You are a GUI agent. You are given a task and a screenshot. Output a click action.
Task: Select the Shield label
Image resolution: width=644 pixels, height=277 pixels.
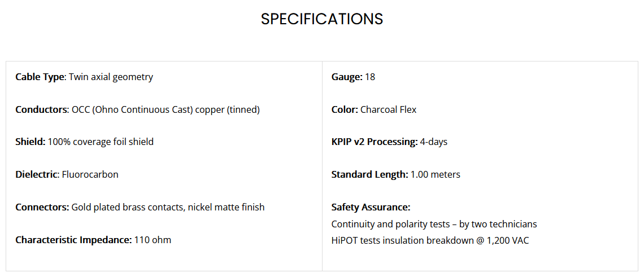pyautogui.click(x=31, y=142)
